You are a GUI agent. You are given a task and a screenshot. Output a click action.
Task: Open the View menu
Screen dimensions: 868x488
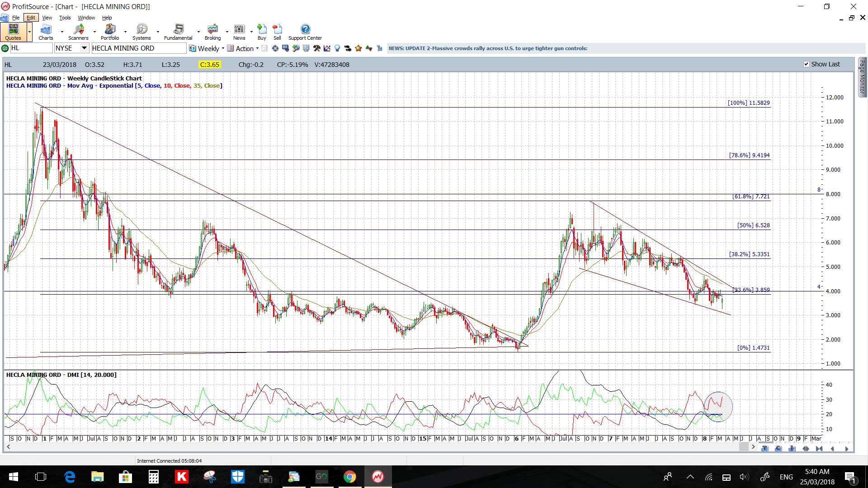[47, 18]
